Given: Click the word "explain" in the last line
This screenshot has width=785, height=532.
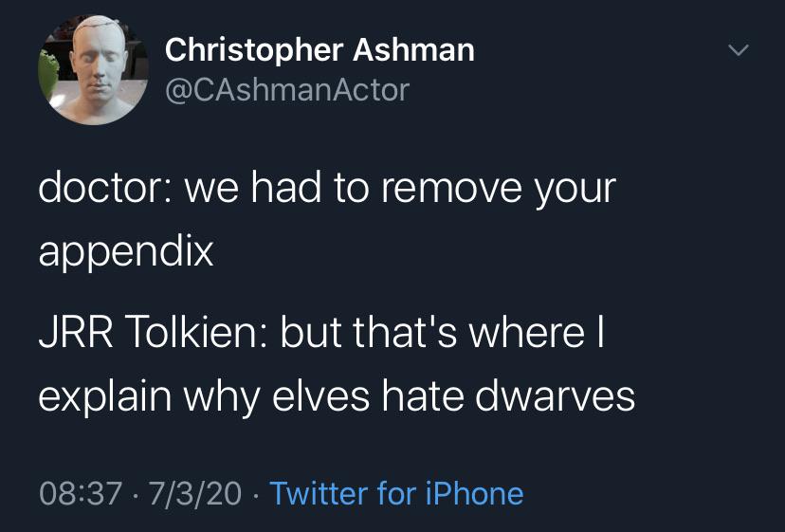Looking at the screenshot, I should 104,398.
